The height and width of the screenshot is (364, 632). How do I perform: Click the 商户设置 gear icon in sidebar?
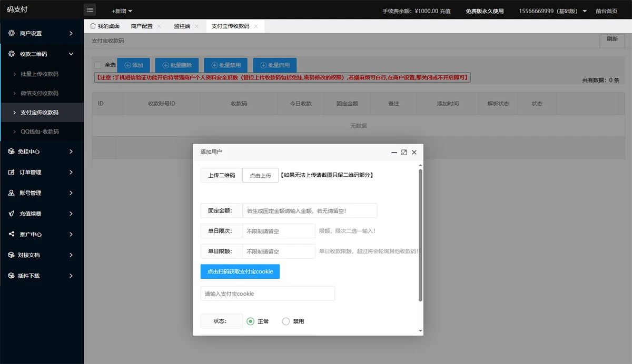click(x=12, y=33)
